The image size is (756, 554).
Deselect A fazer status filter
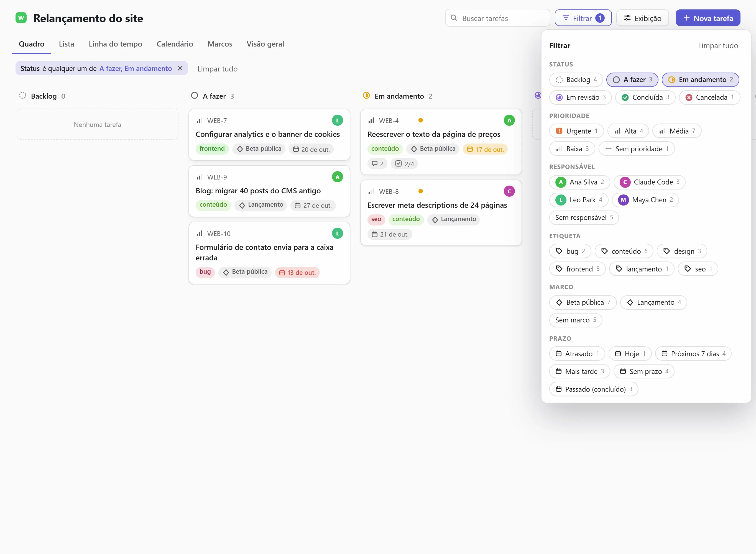(x=632, y=80)
